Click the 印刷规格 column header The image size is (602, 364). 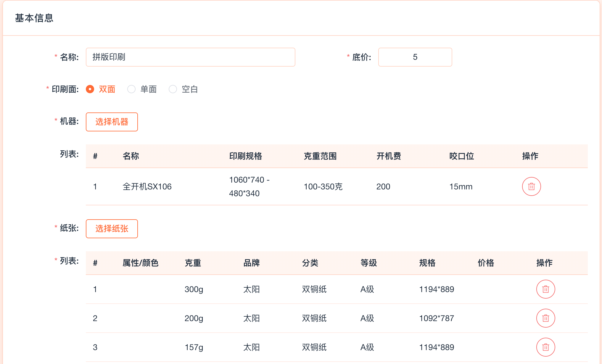click(245, 156)
